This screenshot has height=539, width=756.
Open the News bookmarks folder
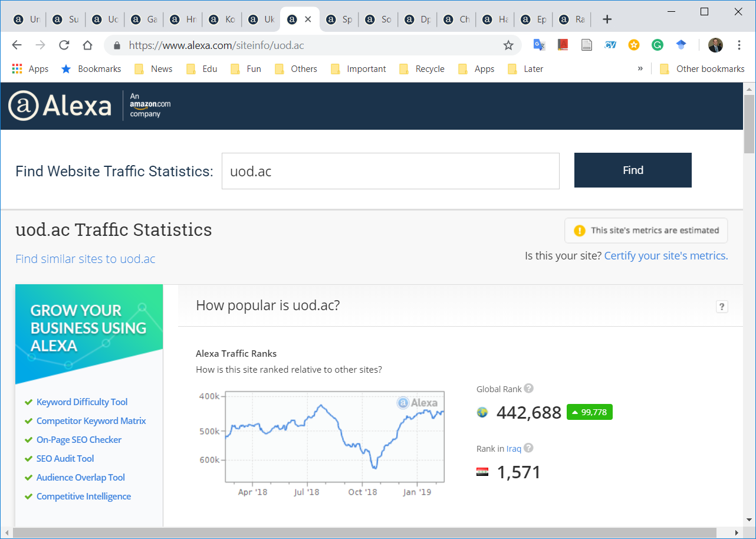153,69
